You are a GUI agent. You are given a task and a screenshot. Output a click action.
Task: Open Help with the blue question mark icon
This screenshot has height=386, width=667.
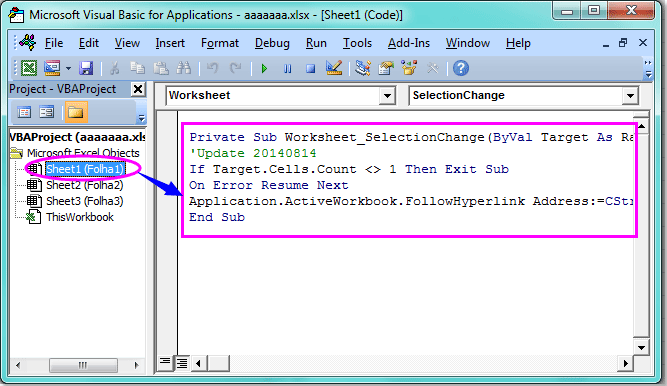click(461, 68)
